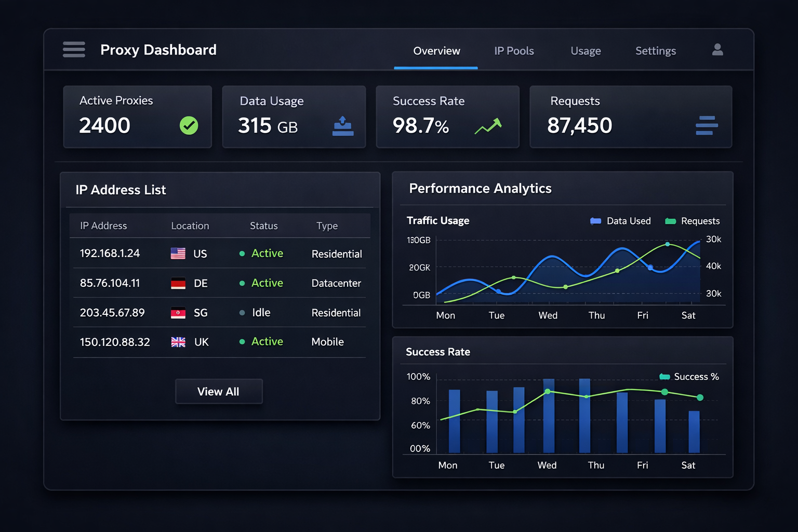Toggle the Active status for 85.76.104.11
The width and height of the screenshot is (798, 532).
click(x=242, y=283)
